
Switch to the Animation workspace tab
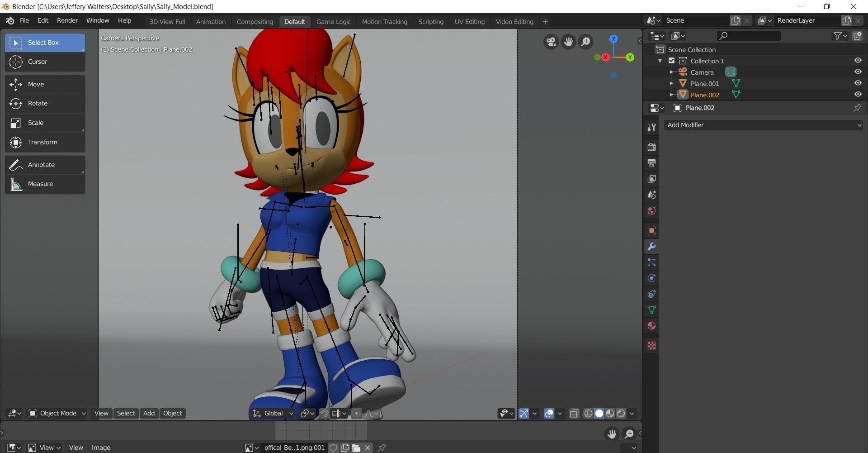click(x=211, y=22)
